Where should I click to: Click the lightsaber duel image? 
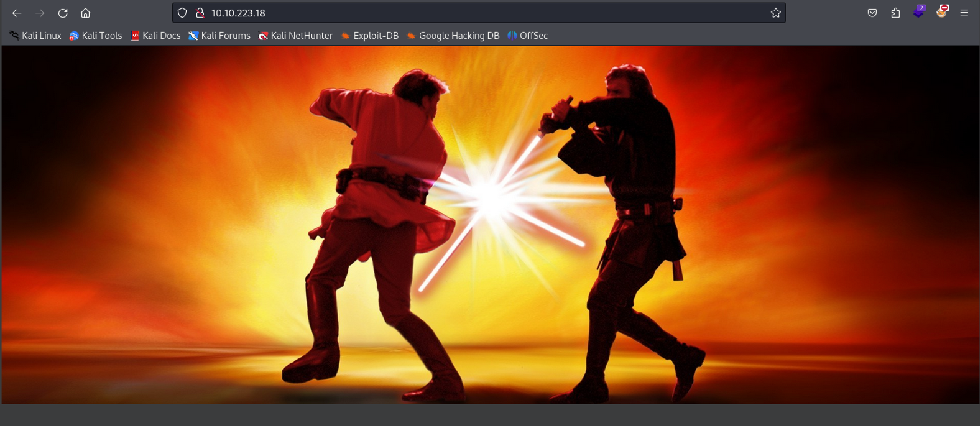(490, 225)
